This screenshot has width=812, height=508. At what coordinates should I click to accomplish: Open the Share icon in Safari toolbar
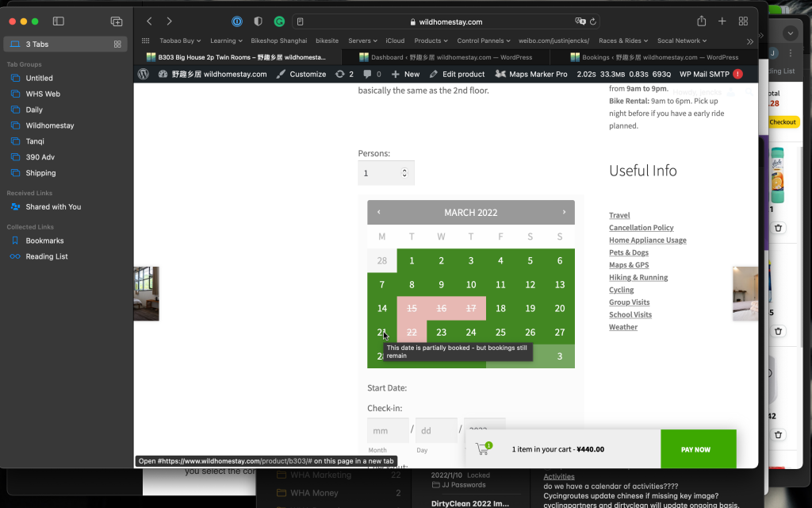[x=701, y=21]
